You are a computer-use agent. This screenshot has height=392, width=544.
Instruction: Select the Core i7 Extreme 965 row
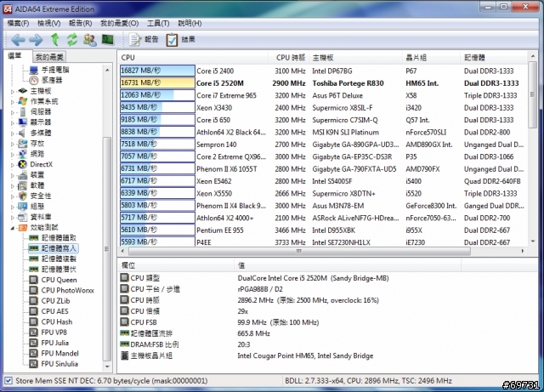pyautogui.click(x=323, y=95)
